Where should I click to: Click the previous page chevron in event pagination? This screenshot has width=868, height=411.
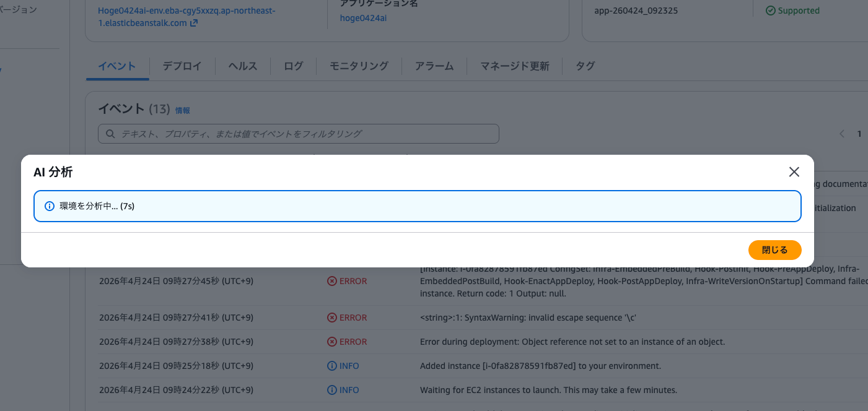tap(841, 134)
